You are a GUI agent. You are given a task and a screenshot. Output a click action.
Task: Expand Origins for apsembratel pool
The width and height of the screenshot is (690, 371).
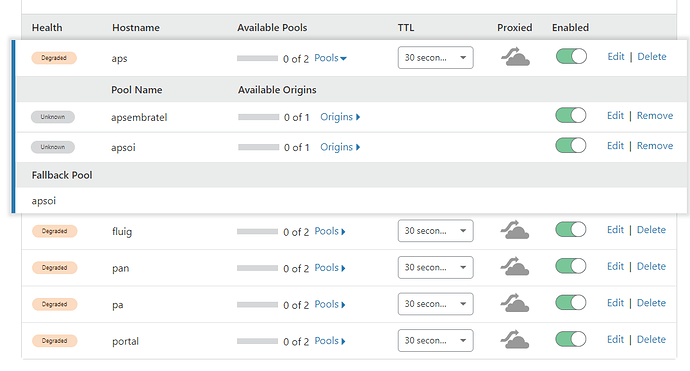340,117
